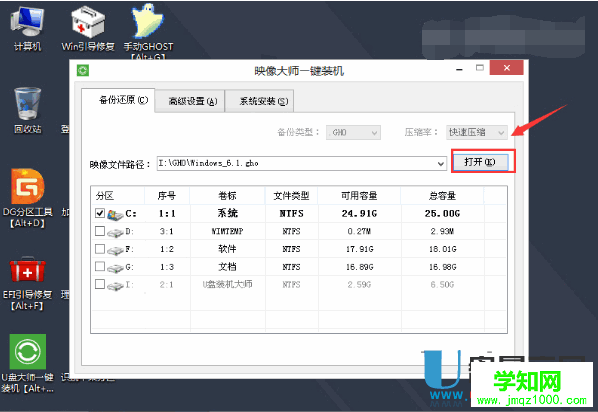Open the EFI引导修复 icon
This screenshot has width=598, height=412.
27,283
